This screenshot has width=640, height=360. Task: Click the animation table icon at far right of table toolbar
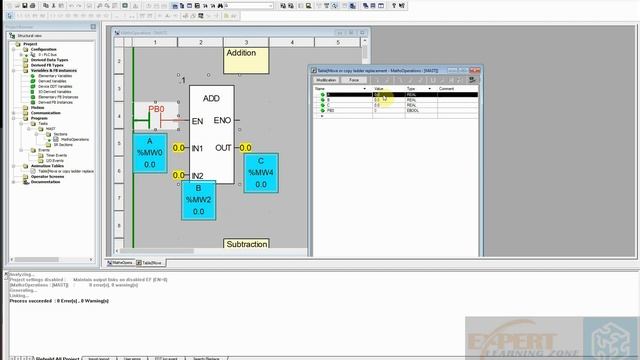[472, 80]
